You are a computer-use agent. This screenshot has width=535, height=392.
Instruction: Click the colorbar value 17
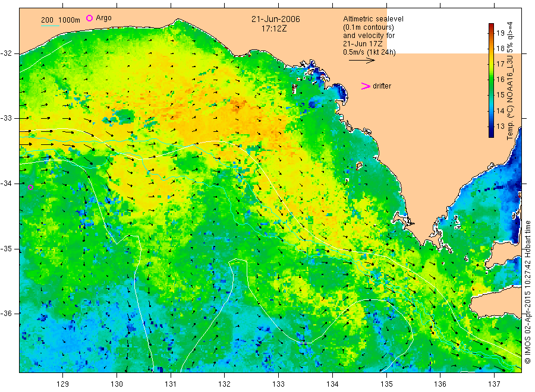point(501,64)
